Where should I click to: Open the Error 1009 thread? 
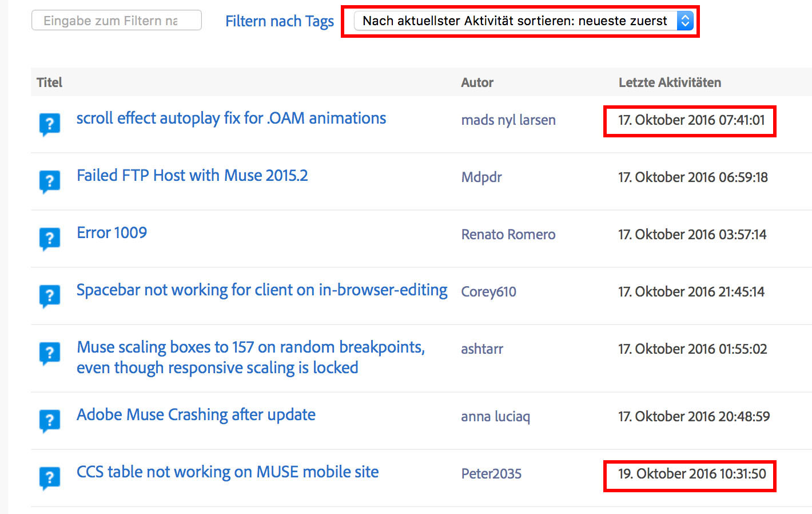tap(112, 232)
